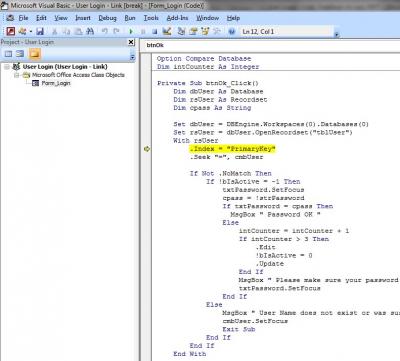
Task: Open the Run menu
Action: [x=130, y=18]
